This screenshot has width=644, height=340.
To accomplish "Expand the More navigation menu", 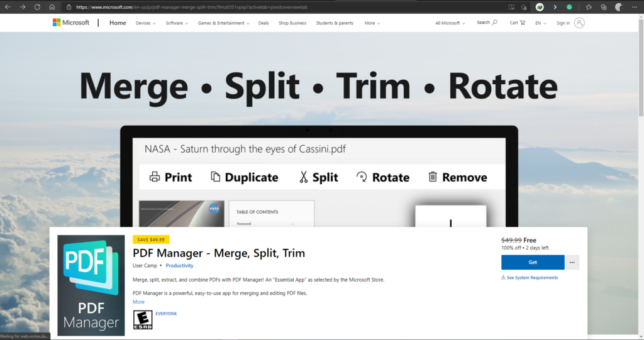I will [372, 23].
